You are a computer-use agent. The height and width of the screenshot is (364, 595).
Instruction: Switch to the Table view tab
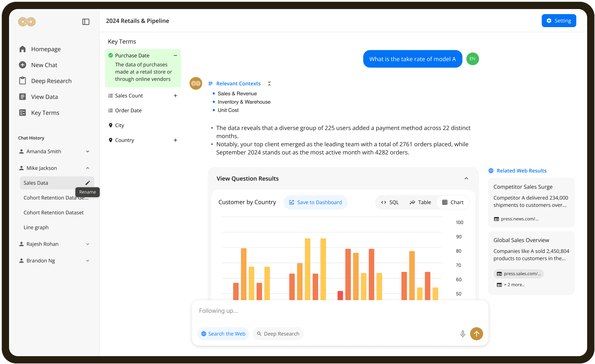coord(420,202)
